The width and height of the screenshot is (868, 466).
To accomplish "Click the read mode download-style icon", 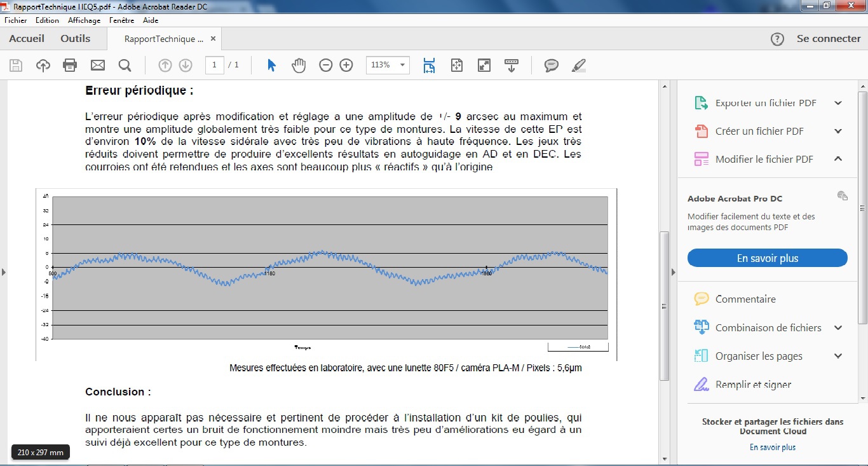I will pos(512,65).
